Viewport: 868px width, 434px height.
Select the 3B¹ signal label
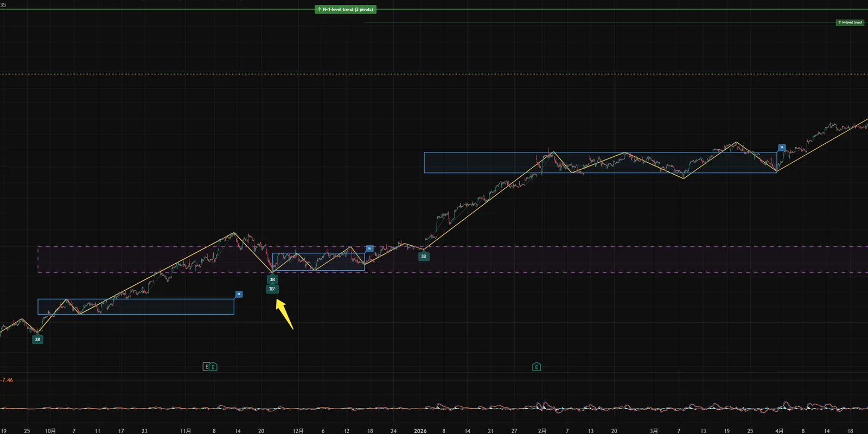[x=272, y=289]
